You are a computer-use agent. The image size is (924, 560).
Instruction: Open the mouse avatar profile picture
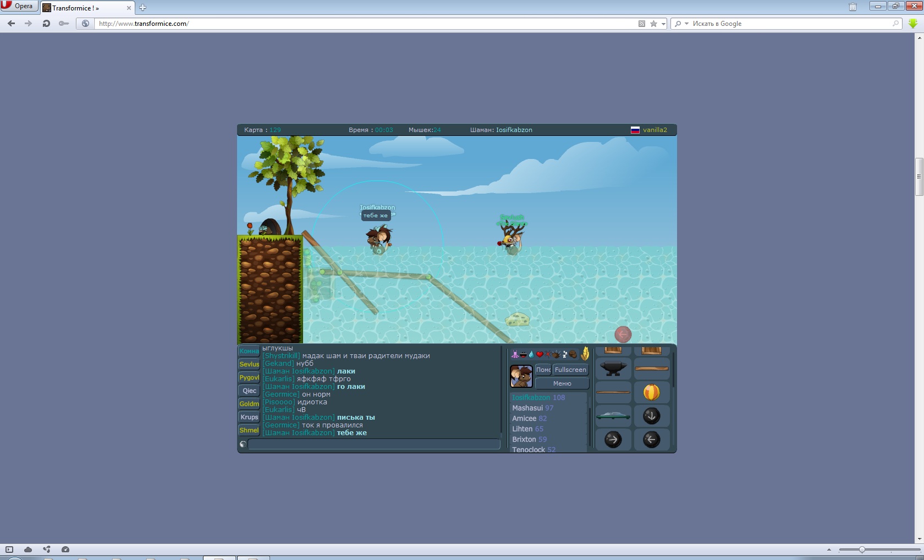[521, 376]
